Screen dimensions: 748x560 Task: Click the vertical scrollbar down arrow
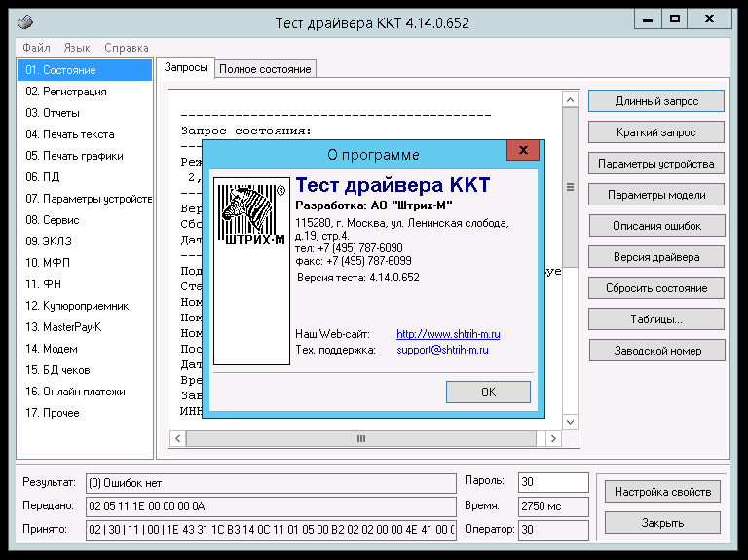570,422
